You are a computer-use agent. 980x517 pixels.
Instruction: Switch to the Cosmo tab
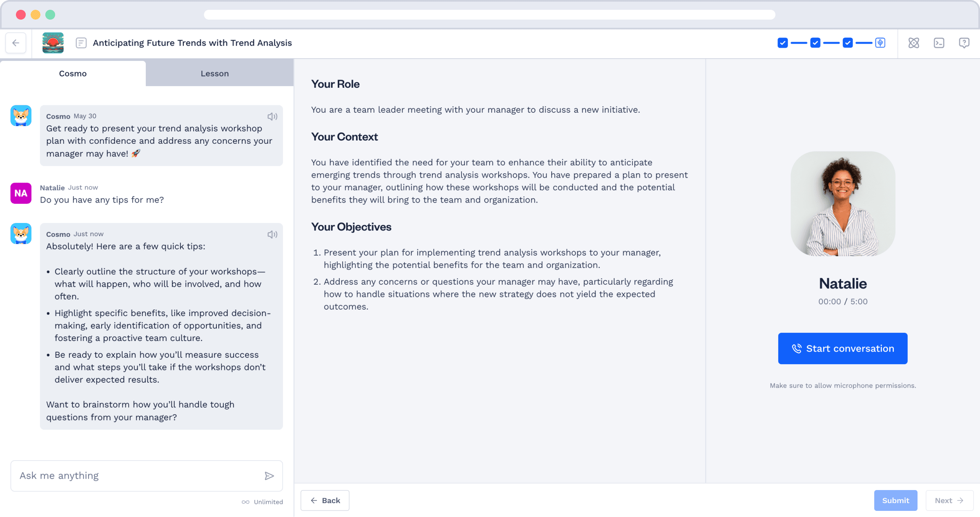(x=73, y=74)
